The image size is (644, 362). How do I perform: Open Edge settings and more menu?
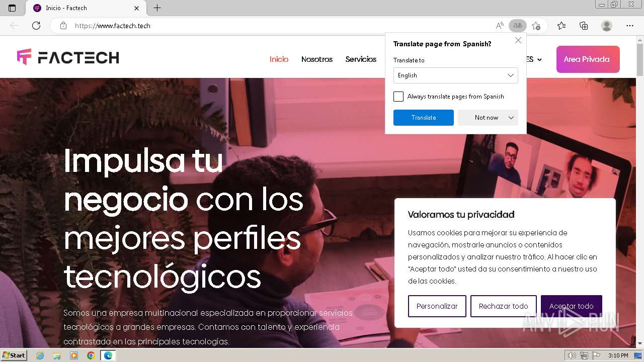(x=630, y=26)
